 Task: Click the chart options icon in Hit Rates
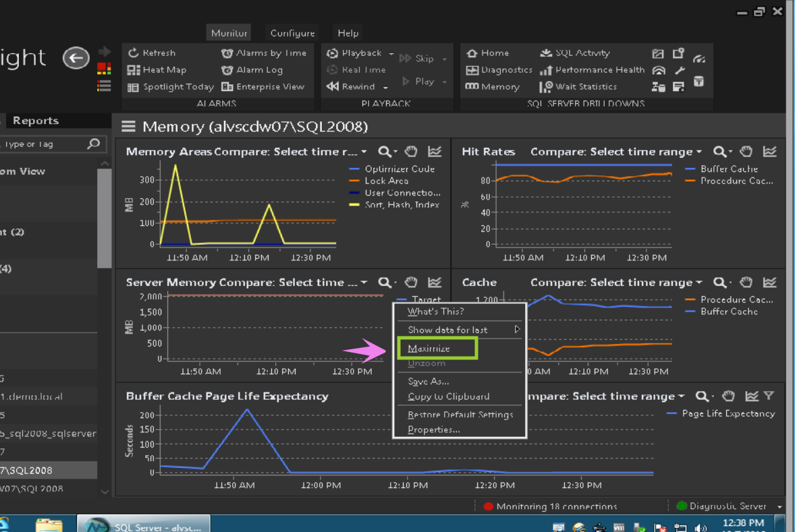(769, 151)
